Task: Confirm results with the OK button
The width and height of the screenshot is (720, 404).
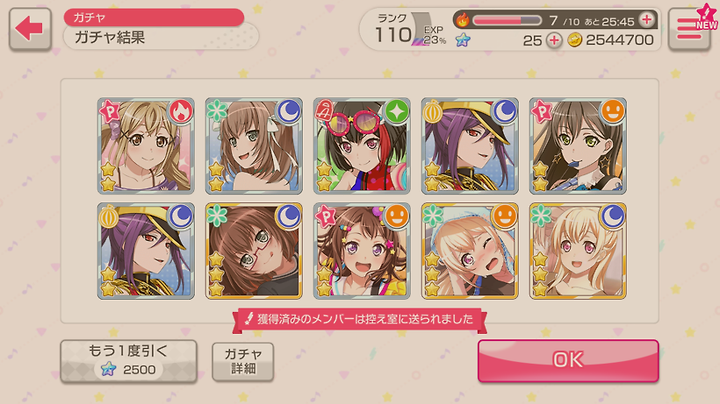Action: [568, 360]
